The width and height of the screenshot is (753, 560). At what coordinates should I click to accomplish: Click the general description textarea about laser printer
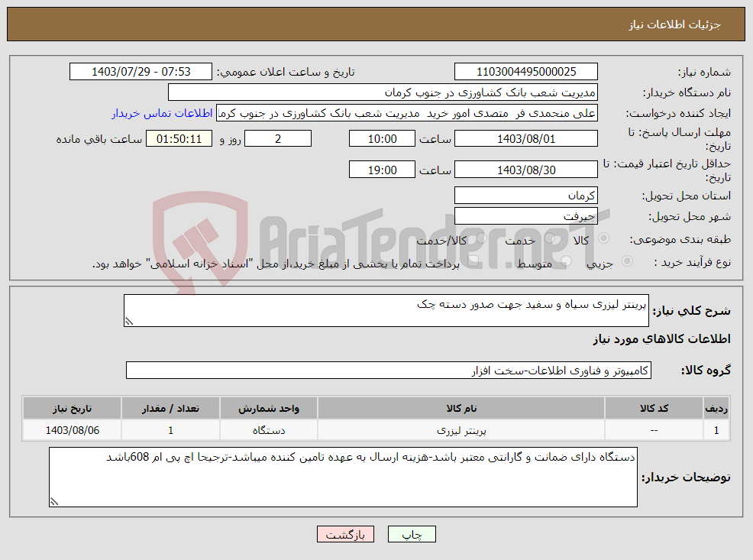point(386,311)
